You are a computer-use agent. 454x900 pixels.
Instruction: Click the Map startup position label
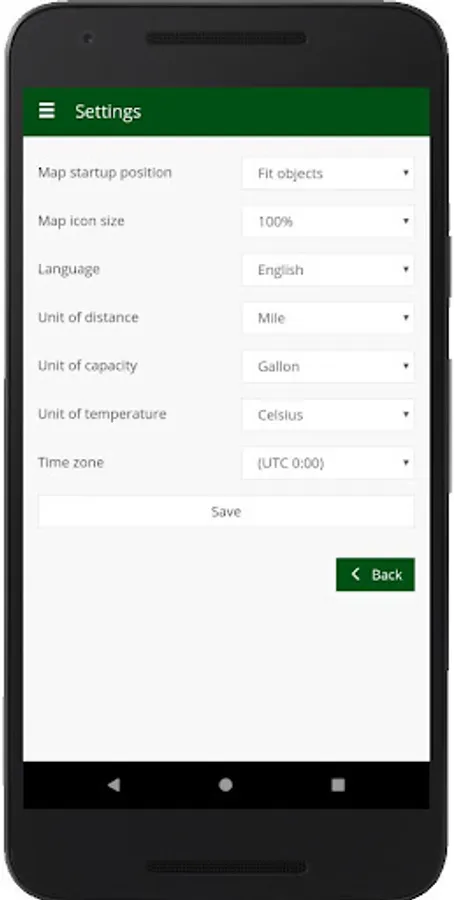[104, 173]
